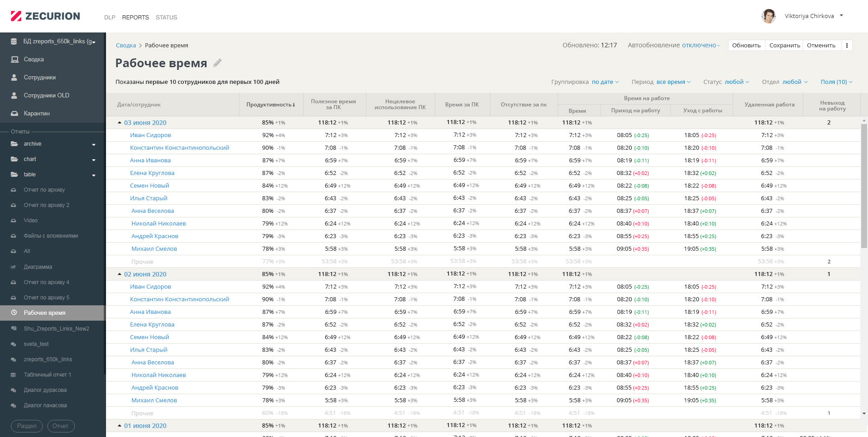The width and height of the screenshot is (868, 437).
Task: Click the Карантин icon in sidebar
Action: 14,114
